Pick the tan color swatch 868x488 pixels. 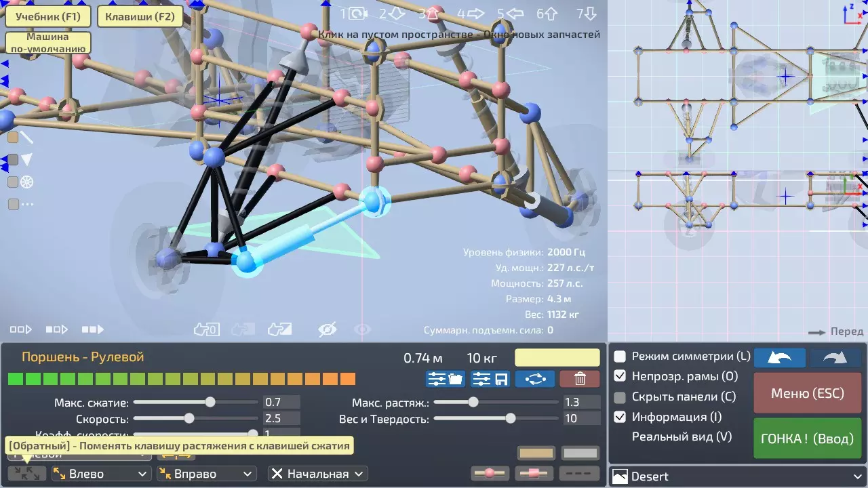[x=536, y=453]
